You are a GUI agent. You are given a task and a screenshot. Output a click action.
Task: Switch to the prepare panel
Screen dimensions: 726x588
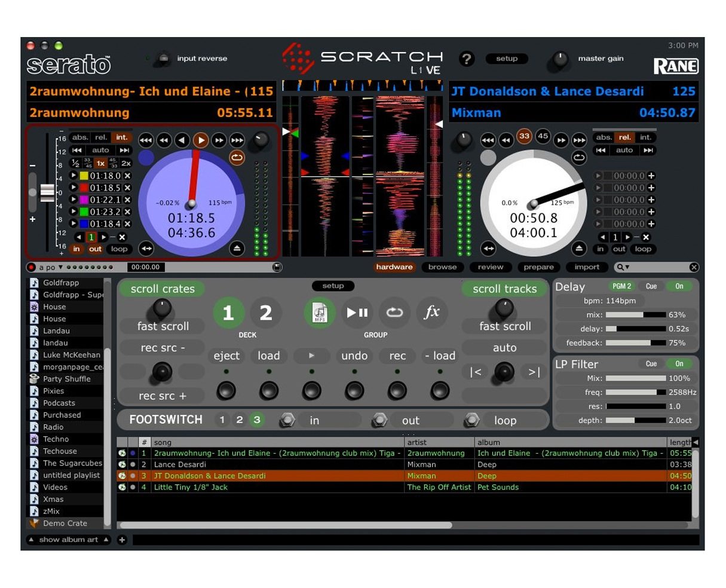(x=538, y=267)
